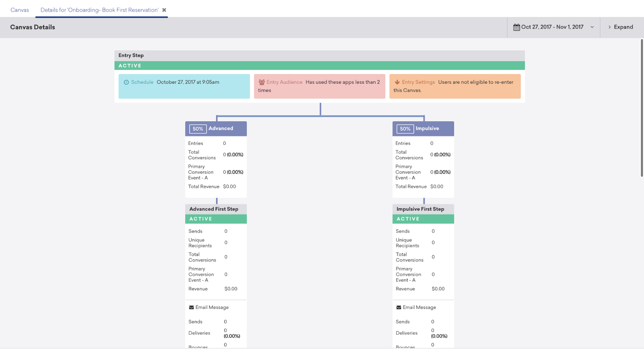The width and height of the screenshot is (644, 349).
Task: Click the vertical scrollbar on the right
Action: (x=642, y=108)
